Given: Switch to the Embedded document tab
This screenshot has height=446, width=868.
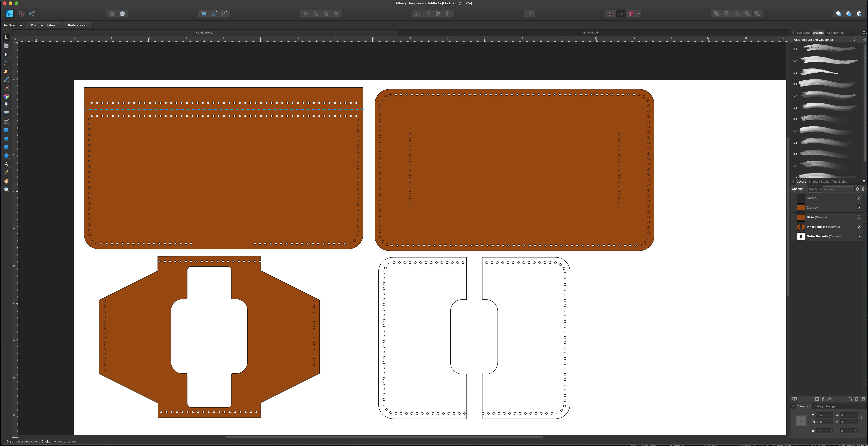Looking at the screenshot, I should [591, 33].
